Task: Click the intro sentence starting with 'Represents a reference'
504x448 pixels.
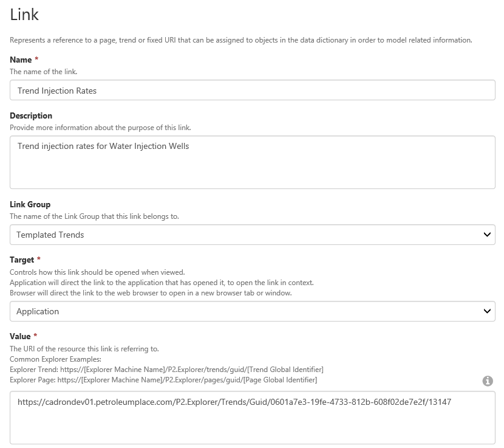Action: click(x=240, y=40)
